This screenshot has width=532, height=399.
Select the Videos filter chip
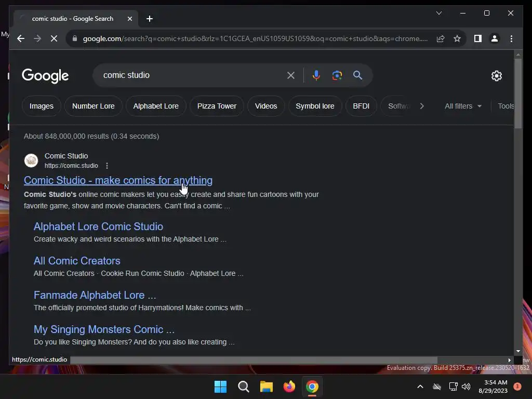point(266,106)
